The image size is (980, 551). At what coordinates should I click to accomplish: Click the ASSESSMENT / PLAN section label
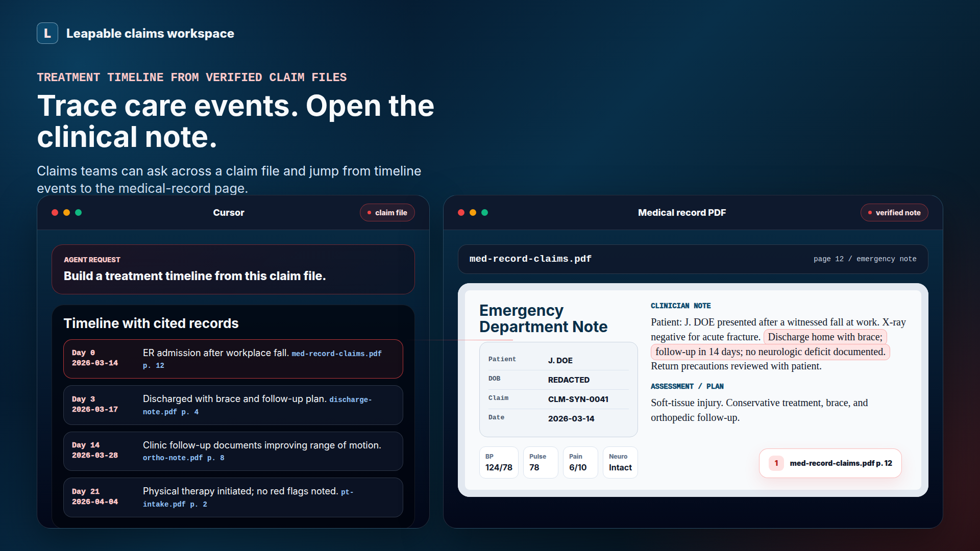687,386
